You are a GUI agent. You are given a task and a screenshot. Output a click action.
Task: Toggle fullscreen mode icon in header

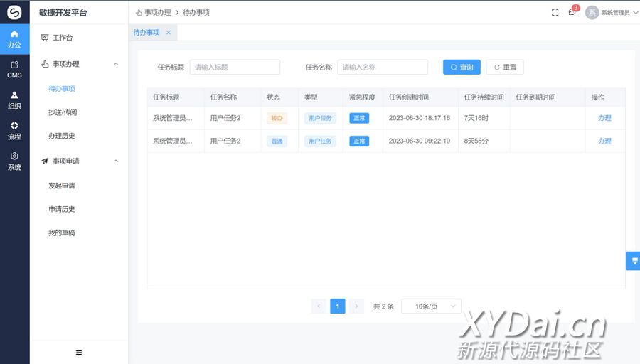coord(555,12)
